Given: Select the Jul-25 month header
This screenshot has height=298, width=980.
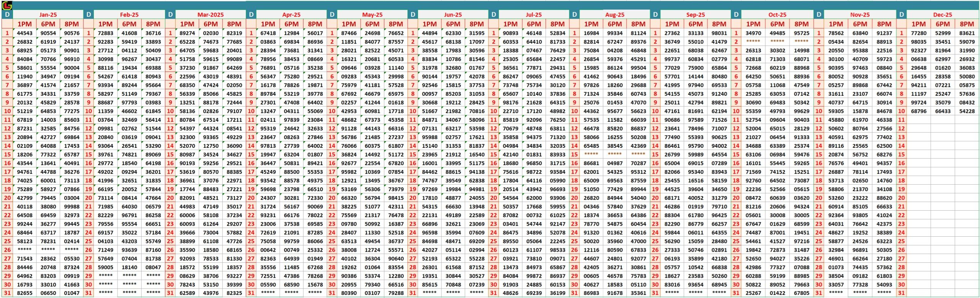Looking at the screenshot, I should (x=534, y=15).
